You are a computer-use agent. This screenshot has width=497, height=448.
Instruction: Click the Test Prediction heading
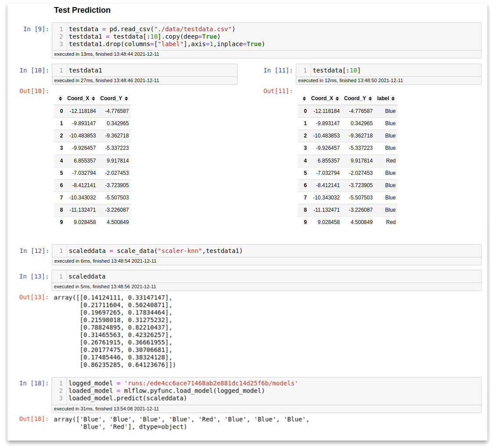[x=82, y=10]
